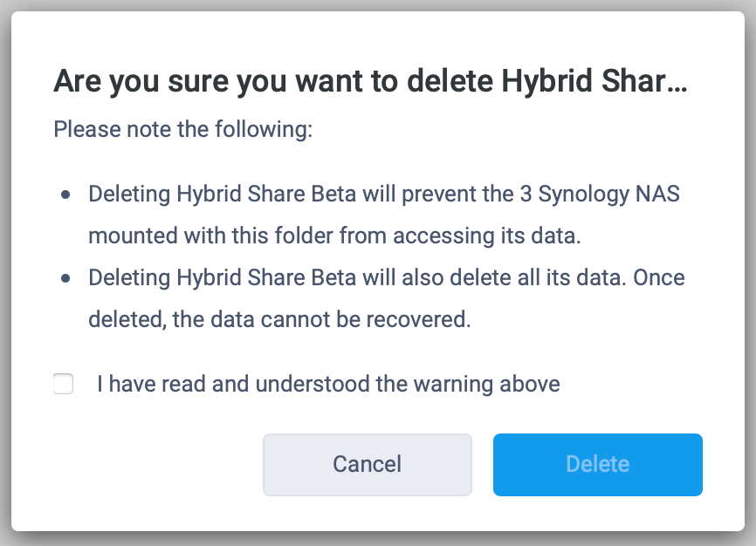Click "Hybrid Share Beta" in the first warning
The width and height of the screenshot is (756, 546).
(265, 194)
